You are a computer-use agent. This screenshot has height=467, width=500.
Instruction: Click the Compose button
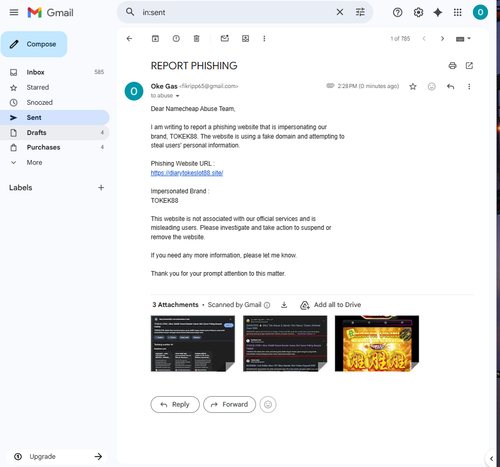click(x=34, y=44)
